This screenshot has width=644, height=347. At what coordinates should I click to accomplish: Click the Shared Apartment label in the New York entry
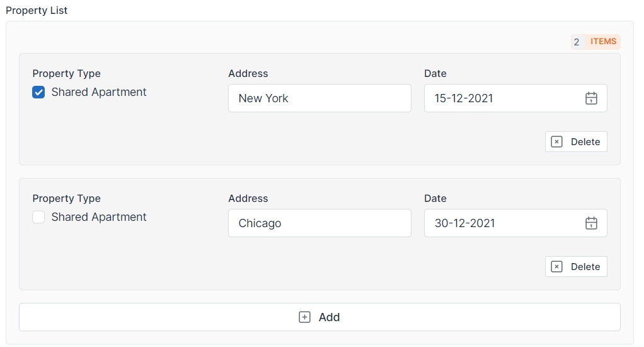99,92
